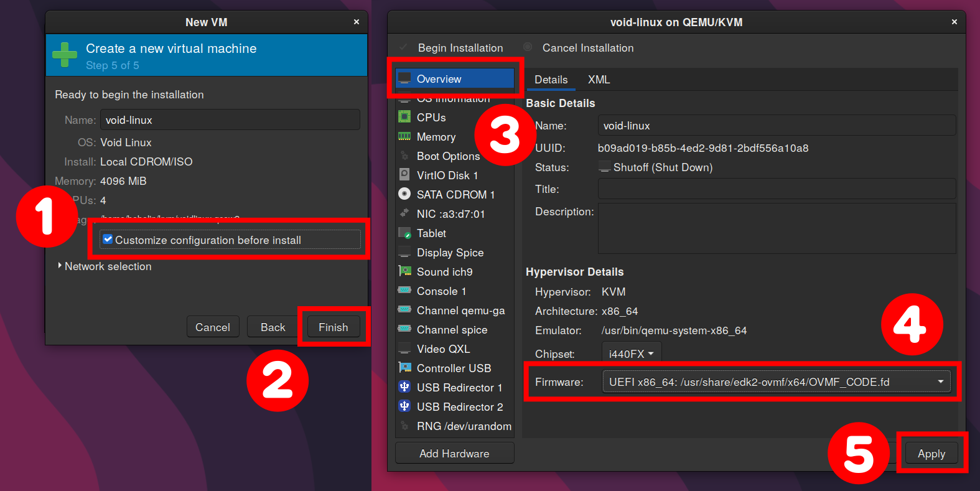Open the Firmware UEFI dropdown
This screenshot has height=491, width=980.
776,381
